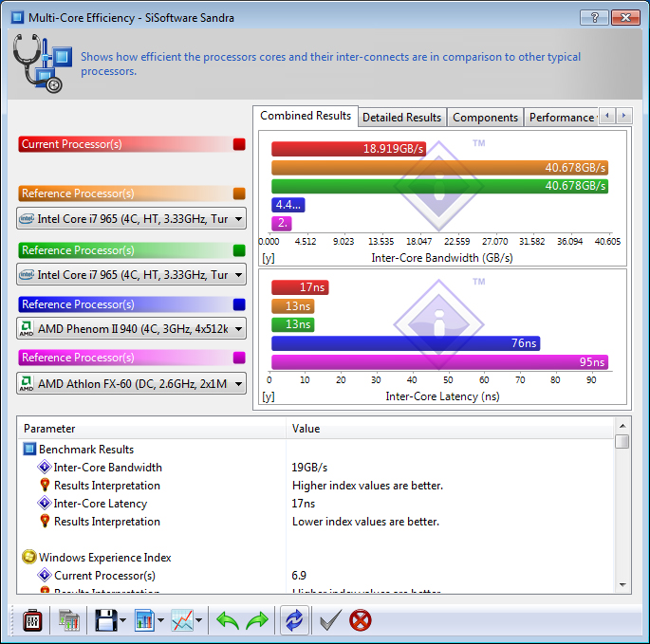This screenshot has height=644, width=650.
Task: Select the Inter-Core Latency row
Action: (315, 504)
